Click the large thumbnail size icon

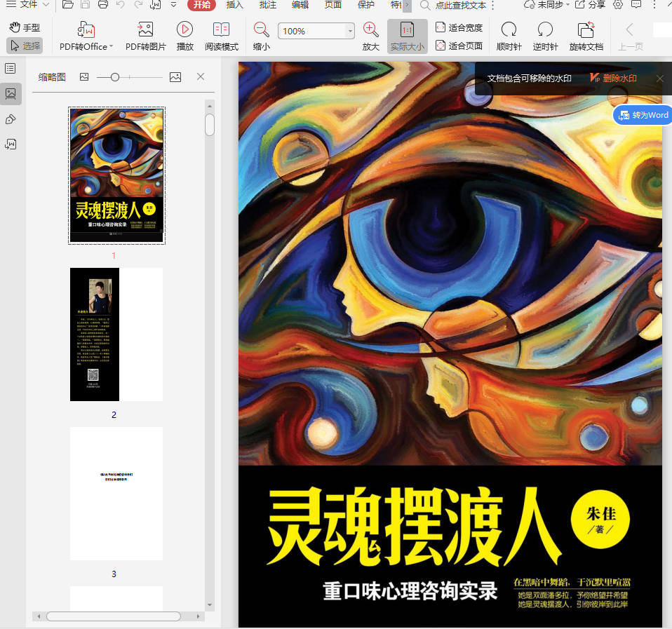[x=175, y=77]
